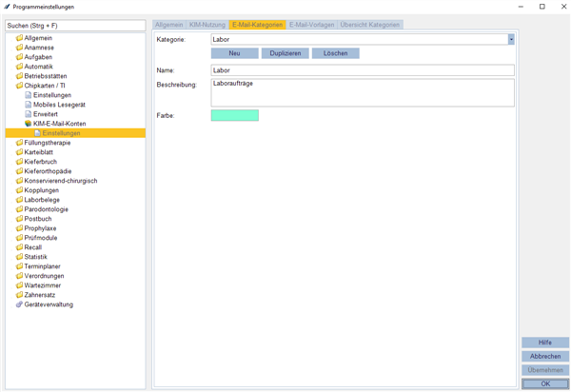The width and height of the screenshot is (571, 392).
Task: Click the Zahnersatz folder icon
Action: [19, 295]
